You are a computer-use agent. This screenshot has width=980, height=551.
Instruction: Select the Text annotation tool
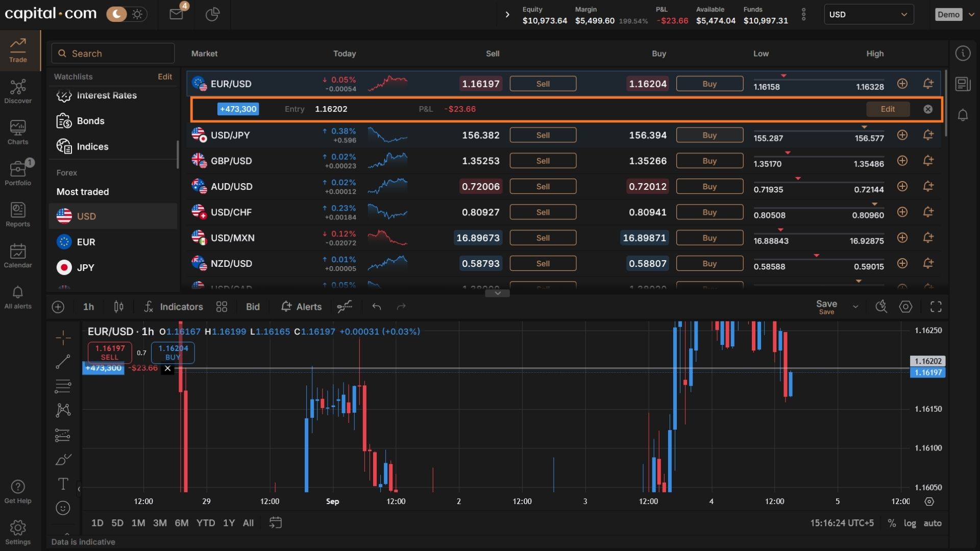click(63, 484)
